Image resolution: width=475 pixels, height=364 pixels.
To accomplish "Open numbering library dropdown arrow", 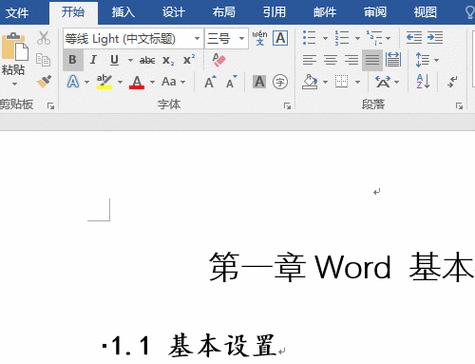I will coord(357,38).
